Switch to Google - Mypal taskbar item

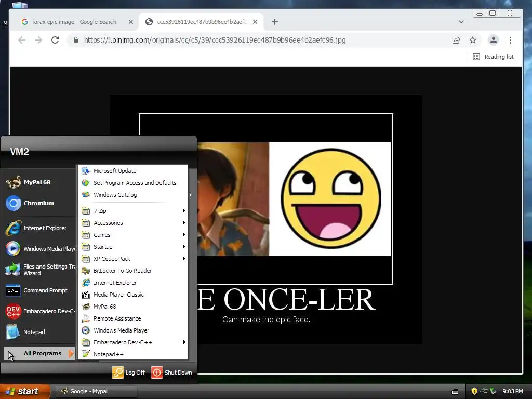point(96,391)
